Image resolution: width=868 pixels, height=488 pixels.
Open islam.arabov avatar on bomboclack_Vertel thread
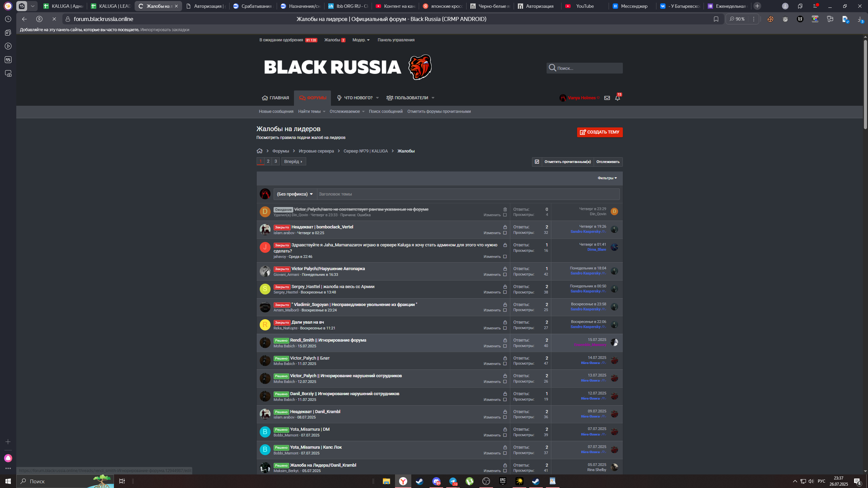(265, 229)
